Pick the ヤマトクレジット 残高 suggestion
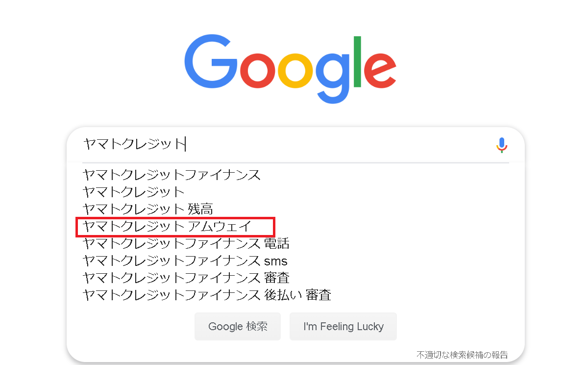 point(148,209)
